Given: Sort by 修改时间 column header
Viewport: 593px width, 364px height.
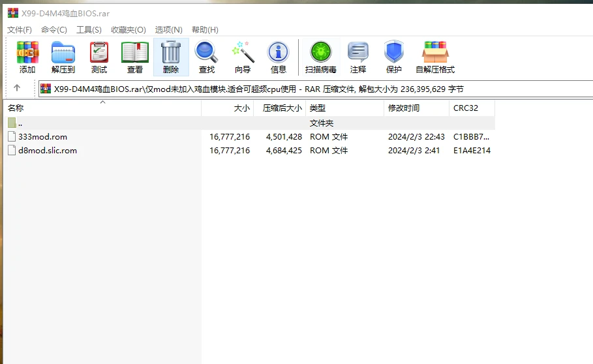Looking at the screenshot, I should click(416, 108).
